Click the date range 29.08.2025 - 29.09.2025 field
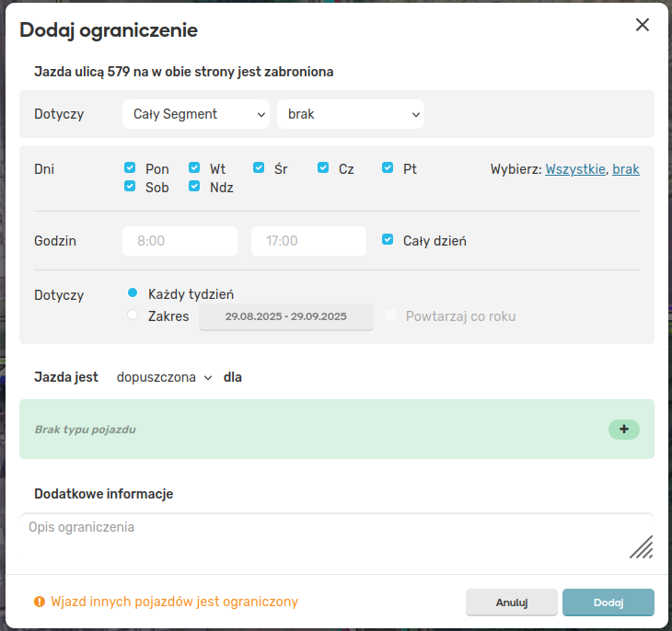The image size is (672, 631). (286, 316)
